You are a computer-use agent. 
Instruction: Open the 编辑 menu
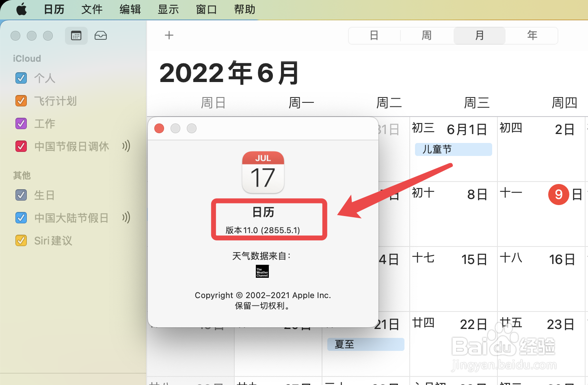[130, 9]
